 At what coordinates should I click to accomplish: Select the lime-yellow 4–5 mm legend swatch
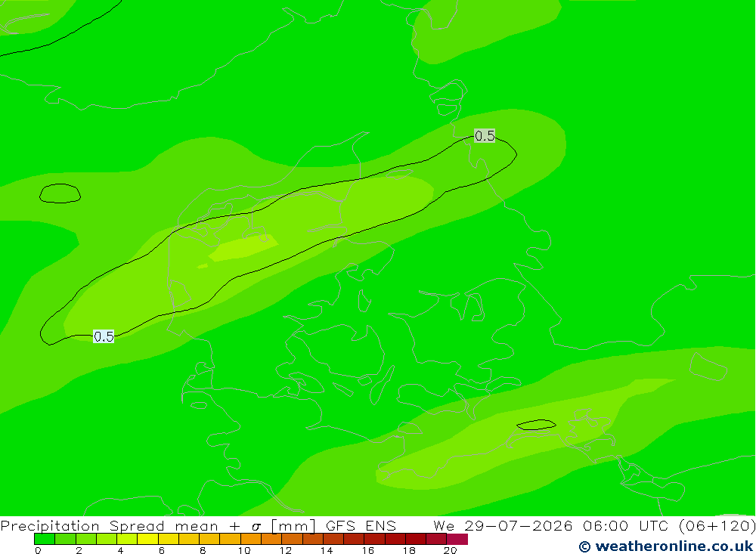tap(127, 539)
